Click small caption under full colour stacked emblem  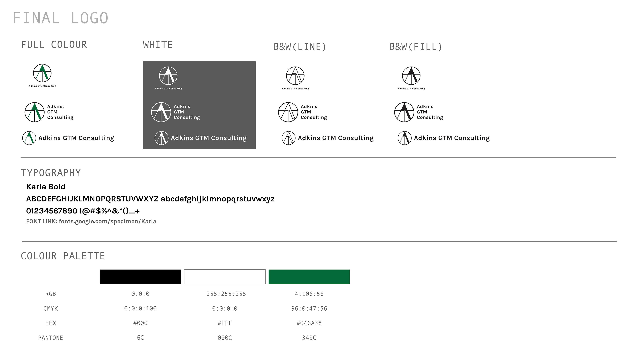(42, 86)
